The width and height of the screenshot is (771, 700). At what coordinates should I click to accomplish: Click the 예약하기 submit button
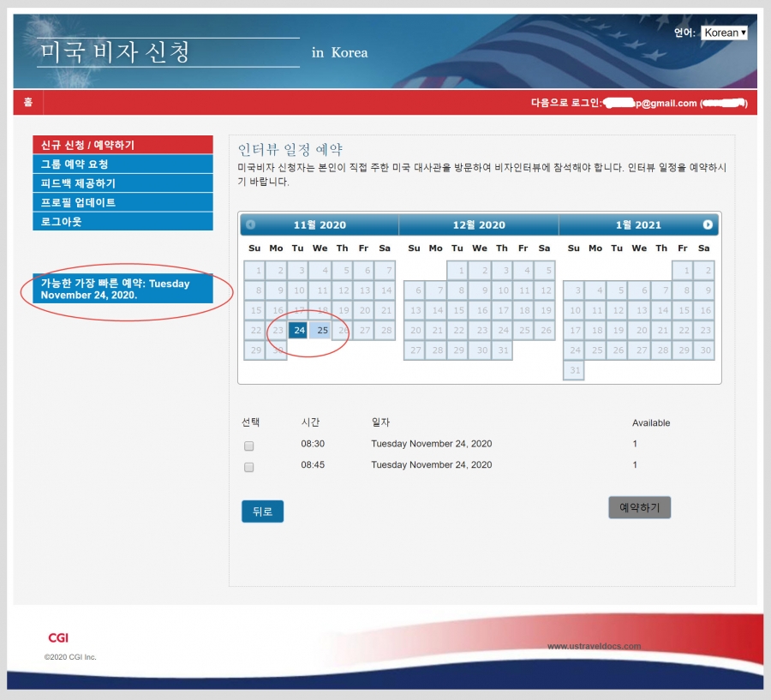(640, 507)
